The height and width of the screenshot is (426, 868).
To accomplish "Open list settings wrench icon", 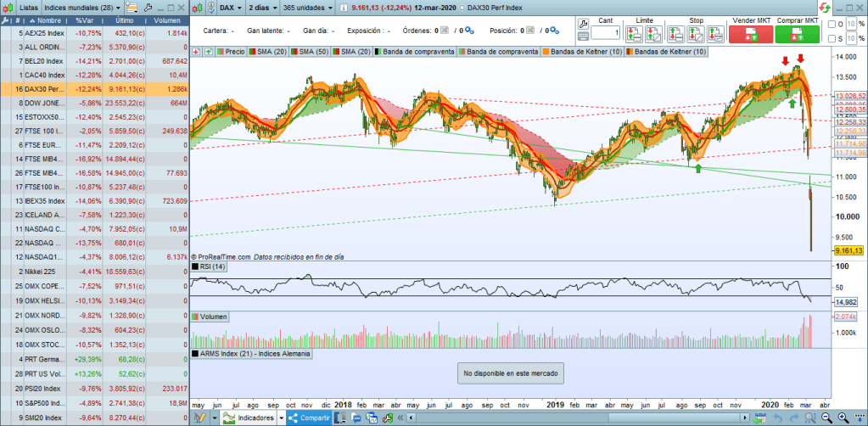I will 149,8.
